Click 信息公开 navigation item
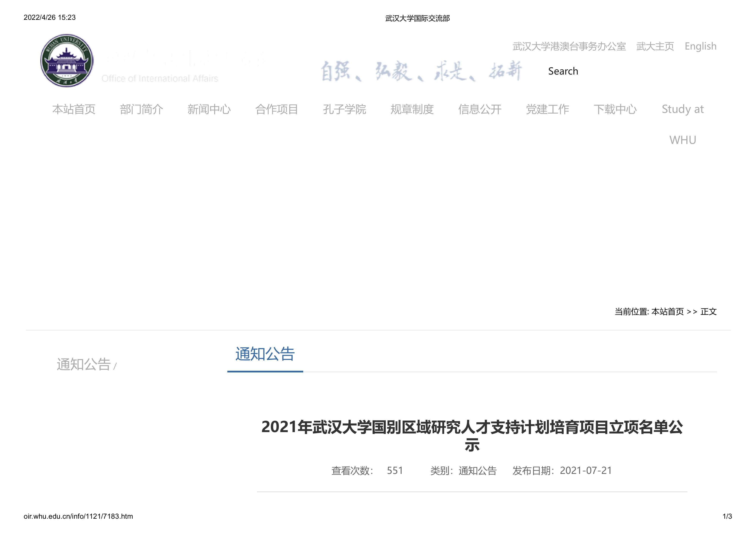Image resolution: width=756 pixels, height=534 pixels. click(480, 109)
